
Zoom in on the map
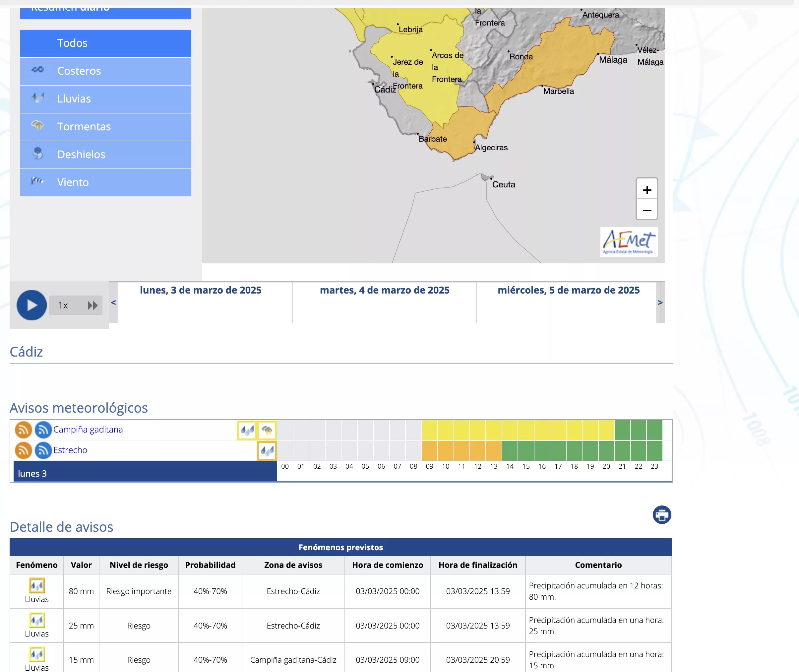pos(647,189)
